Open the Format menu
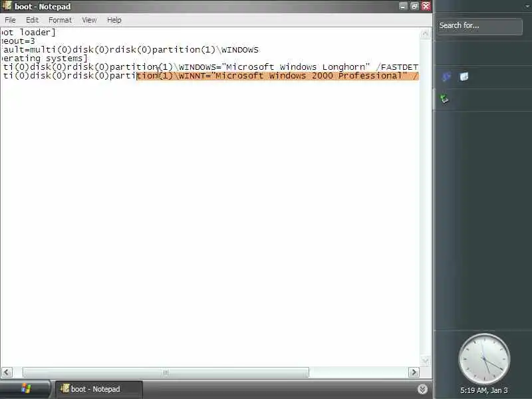Screen dimensions: 532x399 [x=60, y=20]
